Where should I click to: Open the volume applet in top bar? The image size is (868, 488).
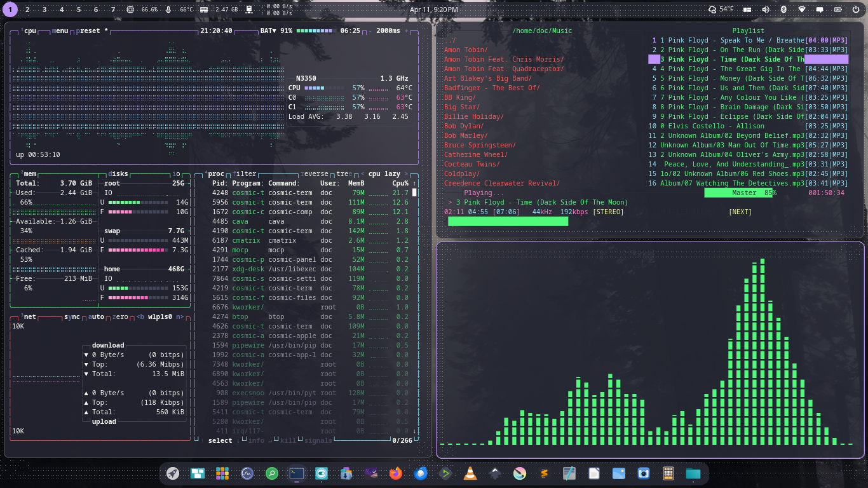[766, 10]
